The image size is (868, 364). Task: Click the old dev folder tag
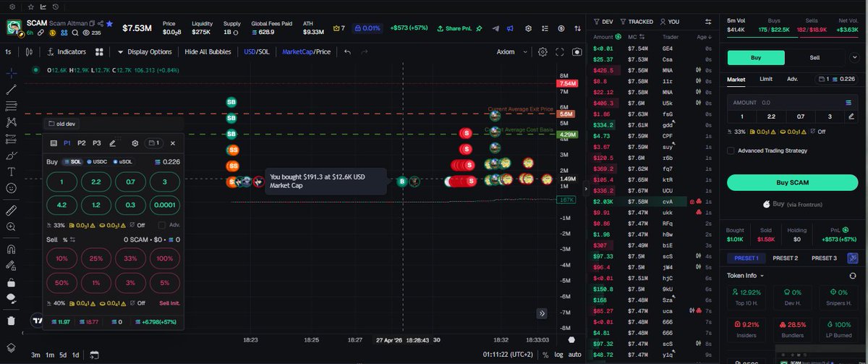click(62, 124)
